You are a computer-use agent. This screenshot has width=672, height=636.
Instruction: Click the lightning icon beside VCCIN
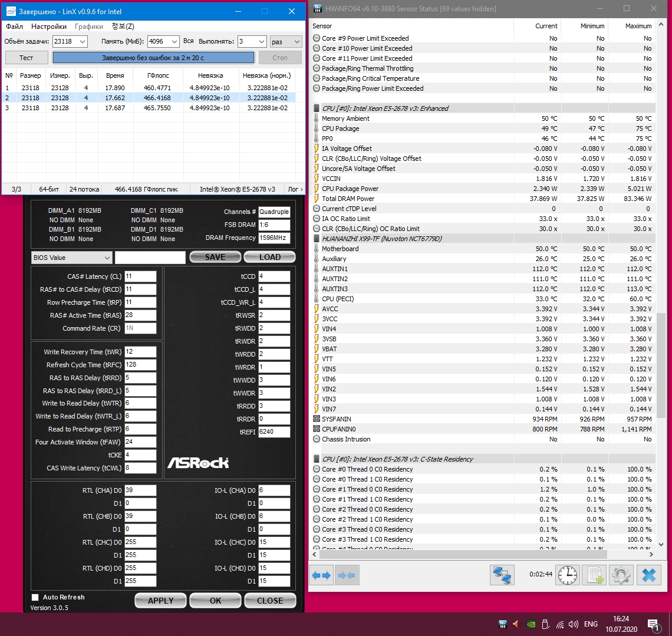[x=317, y=179]
